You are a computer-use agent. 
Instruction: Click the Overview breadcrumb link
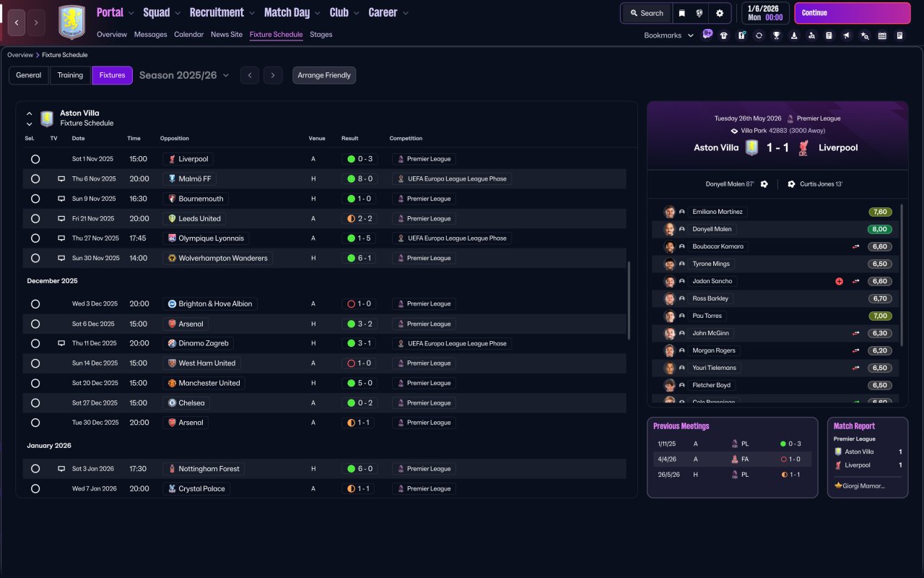point(20,55)
